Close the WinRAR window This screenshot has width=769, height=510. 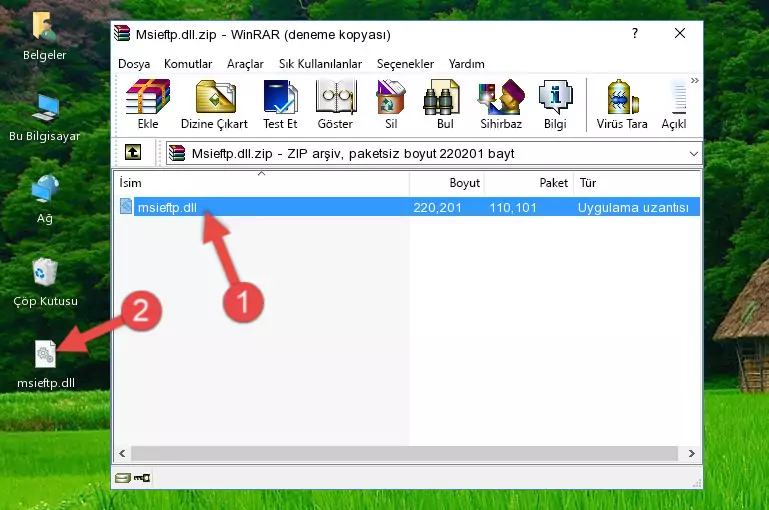pyautogui.click(x=680, y=33)
